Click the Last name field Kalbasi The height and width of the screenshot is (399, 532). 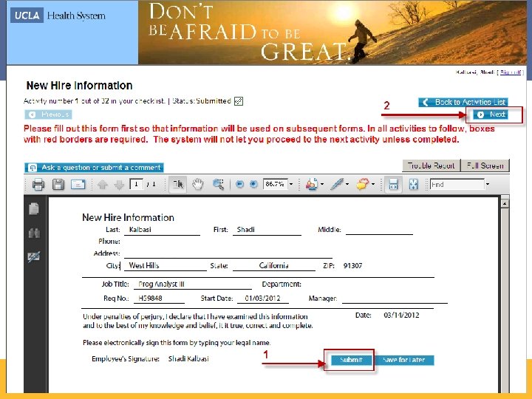tap(162, 230)
